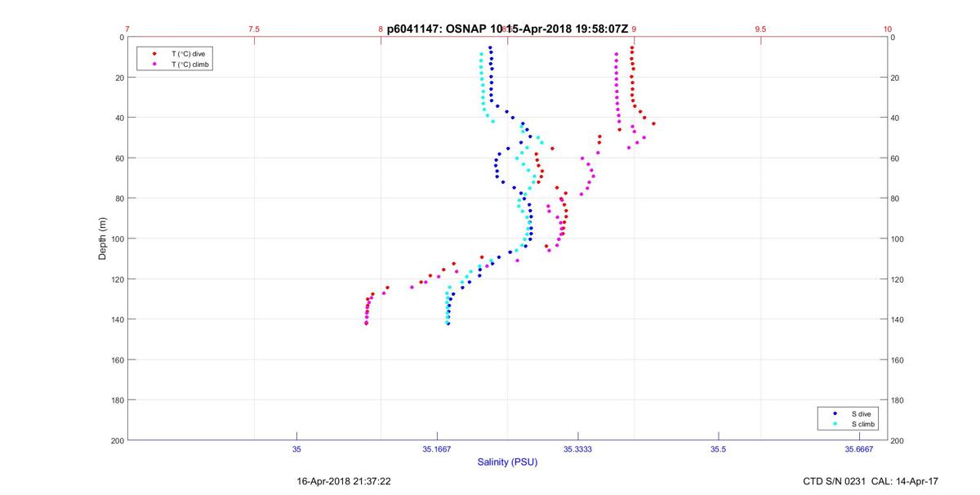980x495 pixels.
Task: Click the 120 tick on the right depth axis
Action: [x=898, y=279]
